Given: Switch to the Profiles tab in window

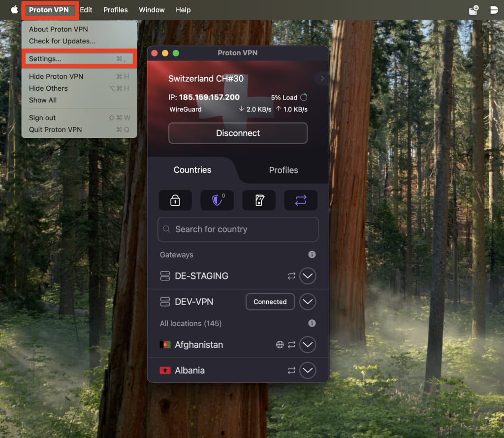Looking at the screenshot, I should [x=283, y=170].
